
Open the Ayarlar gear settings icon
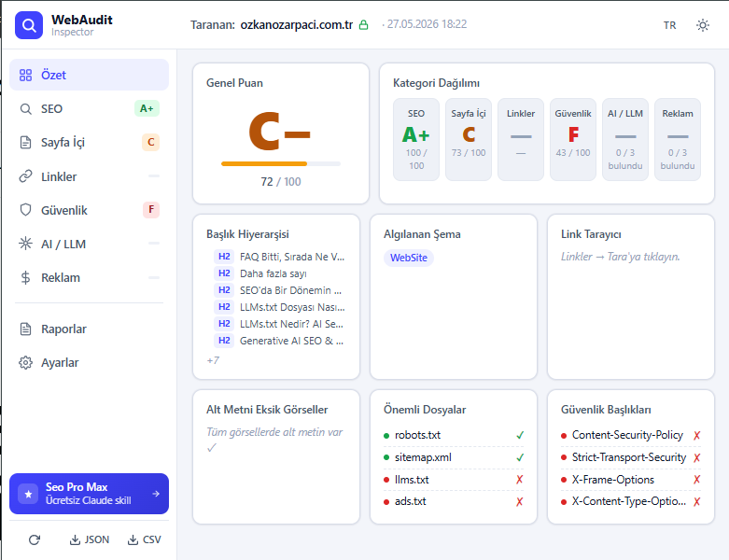[x=25, y=362]
